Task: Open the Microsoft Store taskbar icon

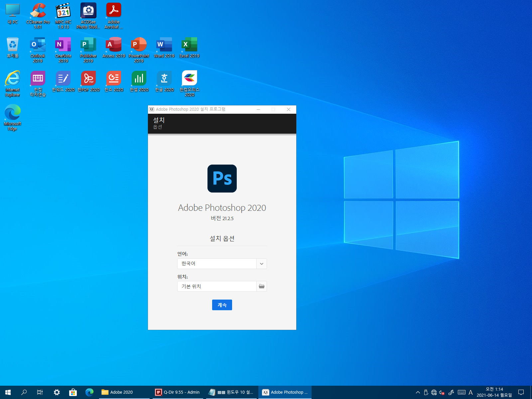Action: tap(73, 392)
